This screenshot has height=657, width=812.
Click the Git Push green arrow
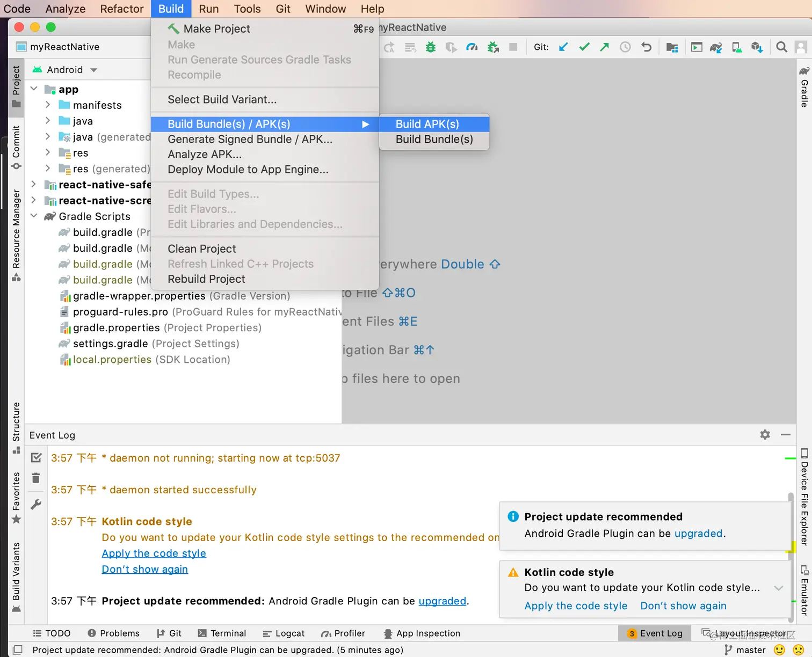[x=605, y=47]
